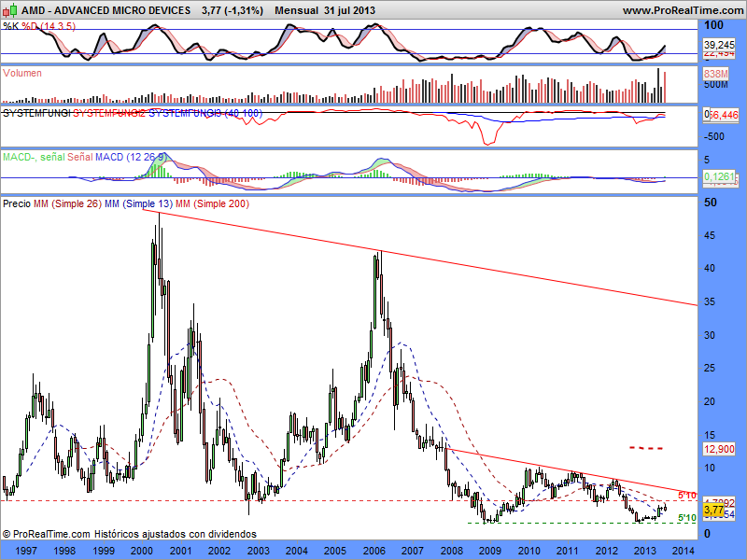Screen dimensions: 747x560
Task: Open the www.ProRealTime.com link
Action: (x=683, y=10)
